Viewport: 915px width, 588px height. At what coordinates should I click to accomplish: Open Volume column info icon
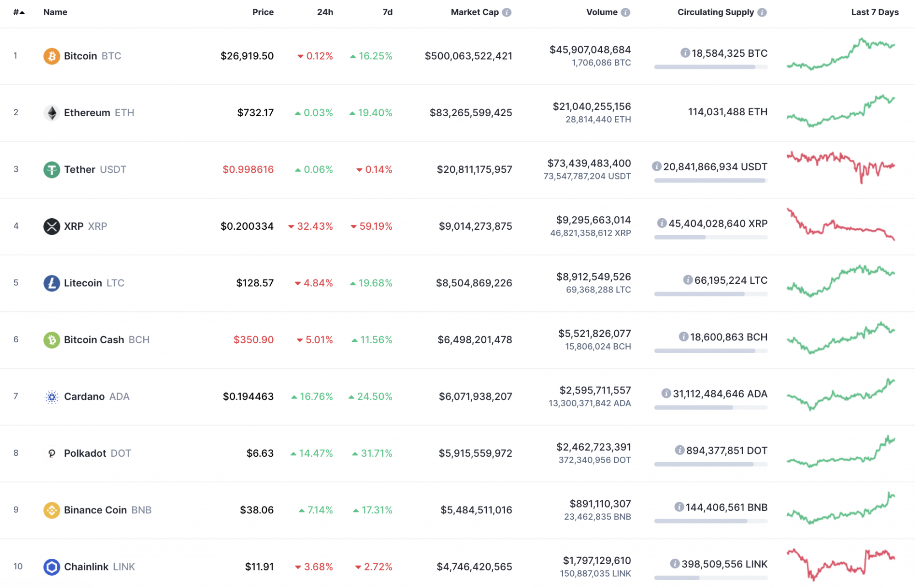625,12
